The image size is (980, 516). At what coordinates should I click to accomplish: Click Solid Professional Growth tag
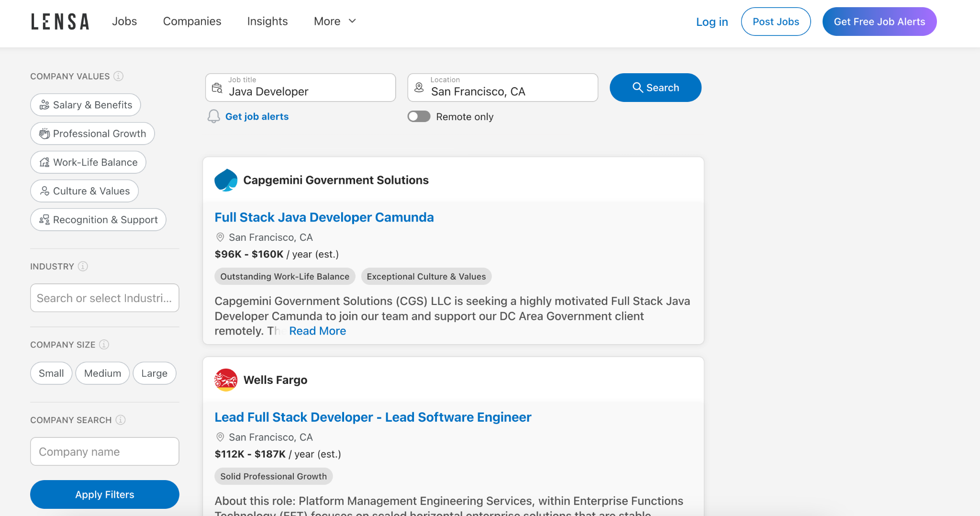pyautogui.click(x=273, y=476)
